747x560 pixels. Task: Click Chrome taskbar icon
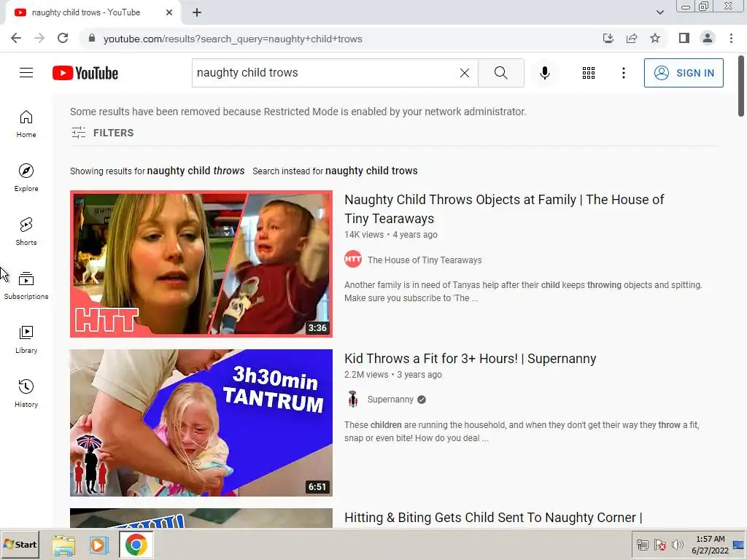click(x=136, y=545)
